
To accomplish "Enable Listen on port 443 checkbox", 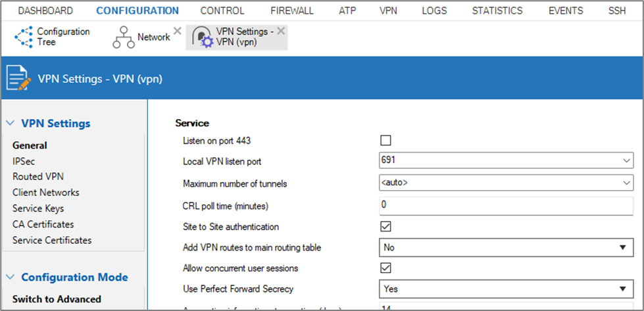I will coord(385,140).
